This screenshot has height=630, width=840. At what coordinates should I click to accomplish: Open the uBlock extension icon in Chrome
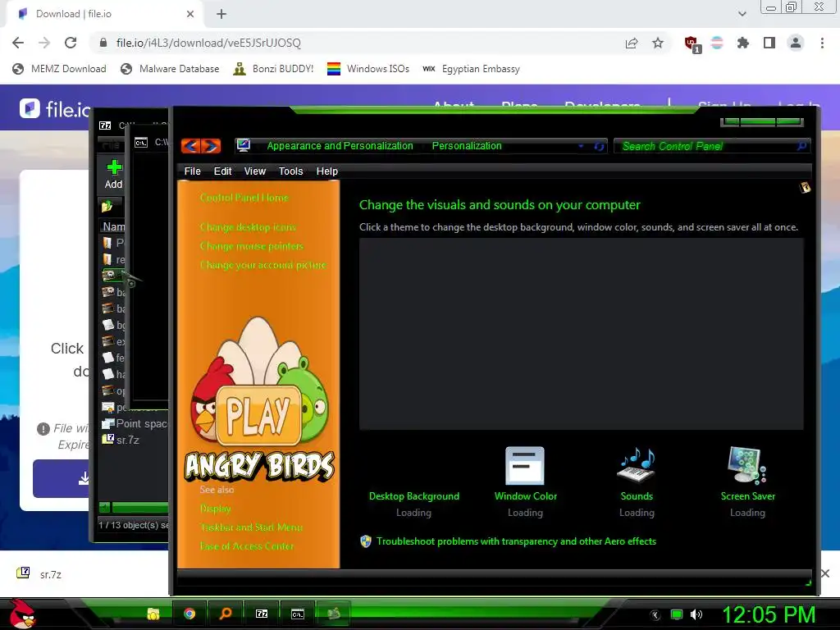(692, 44)
